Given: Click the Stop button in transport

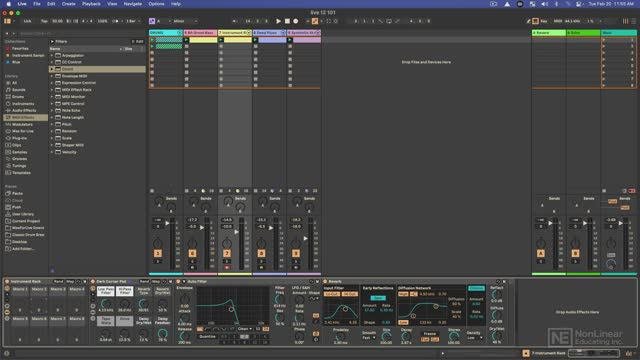Looking at the screenshot, I should (287, 21).
